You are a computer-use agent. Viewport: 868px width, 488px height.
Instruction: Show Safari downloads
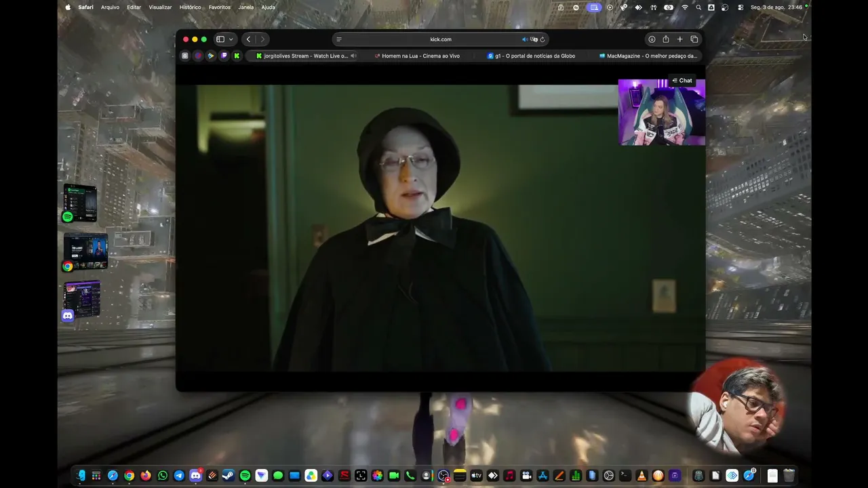coord(652,39)
